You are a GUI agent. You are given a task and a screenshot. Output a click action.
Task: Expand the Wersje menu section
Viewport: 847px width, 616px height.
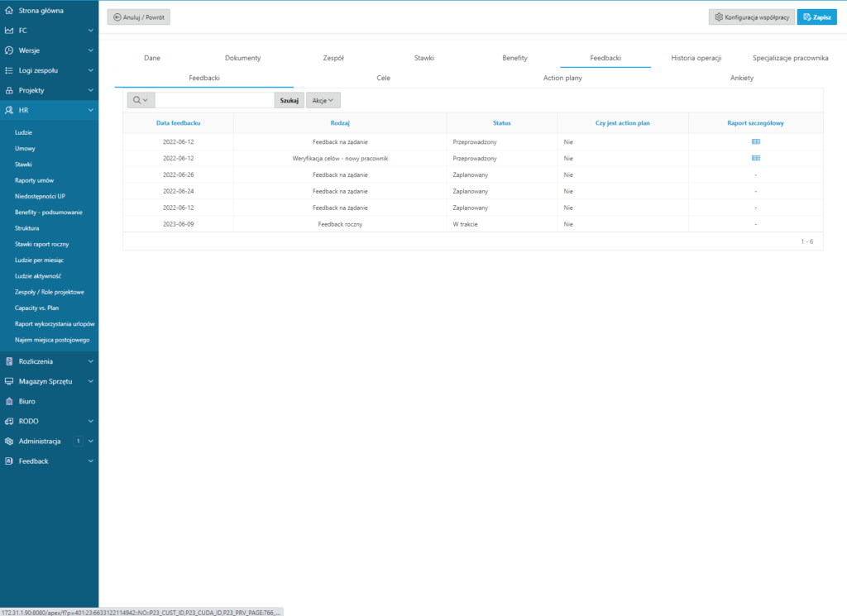pos(91,50)
